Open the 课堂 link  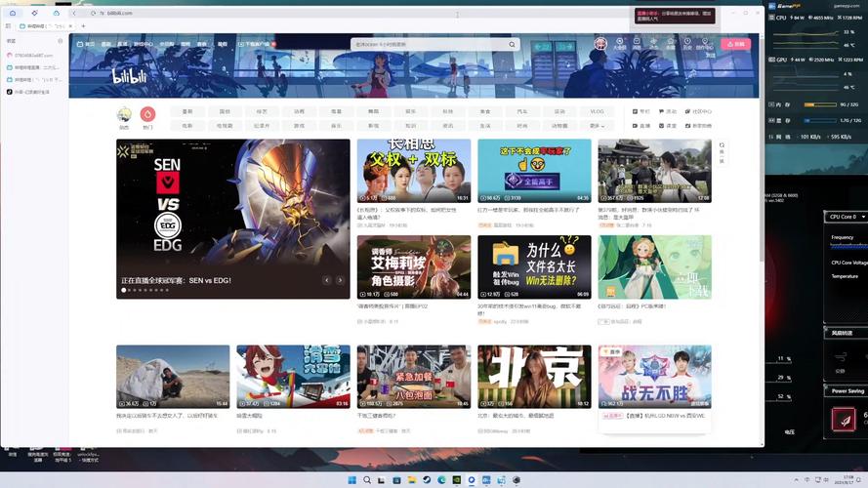click(x=668, y=126)
